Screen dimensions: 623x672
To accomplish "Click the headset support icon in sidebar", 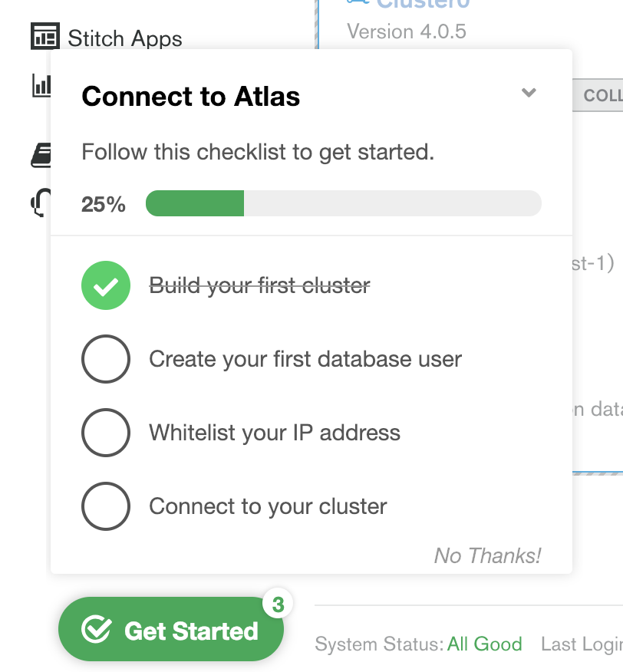I will tap(40, 203).
